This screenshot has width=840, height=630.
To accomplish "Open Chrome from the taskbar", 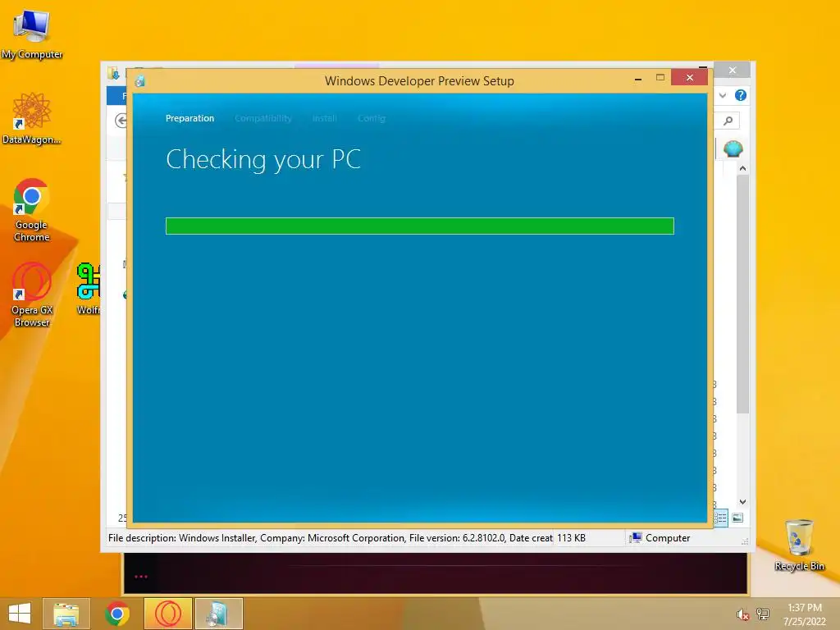I will [116, 614].
